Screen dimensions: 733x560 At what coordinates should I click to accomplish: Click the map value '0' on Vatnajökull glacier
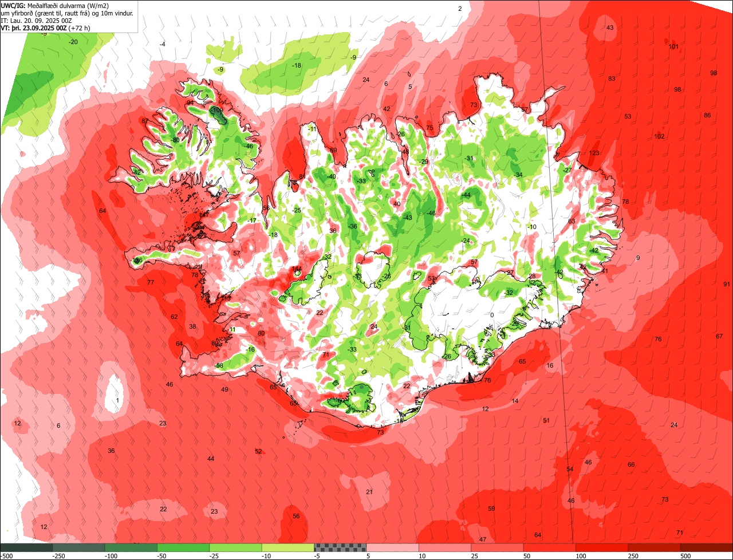pyautogui.click(x=492, y=315)
